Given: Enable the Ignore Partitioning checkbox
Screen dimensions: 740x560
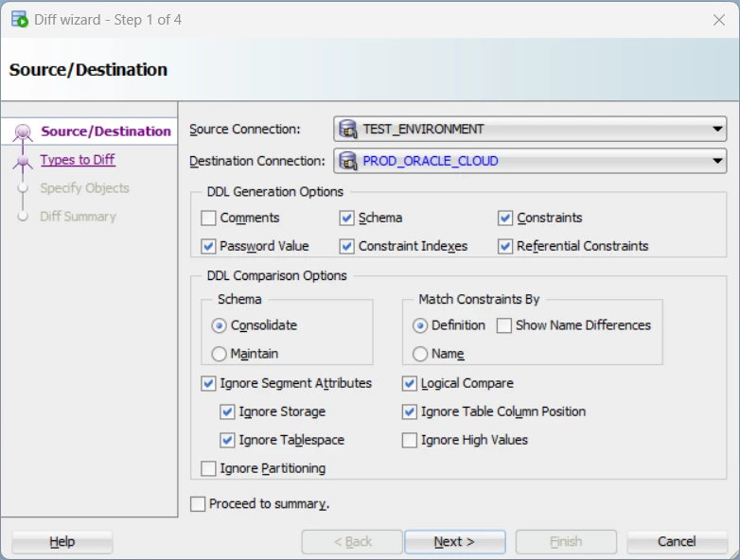Looking at the screenshot, I should [x=208, y=468].
